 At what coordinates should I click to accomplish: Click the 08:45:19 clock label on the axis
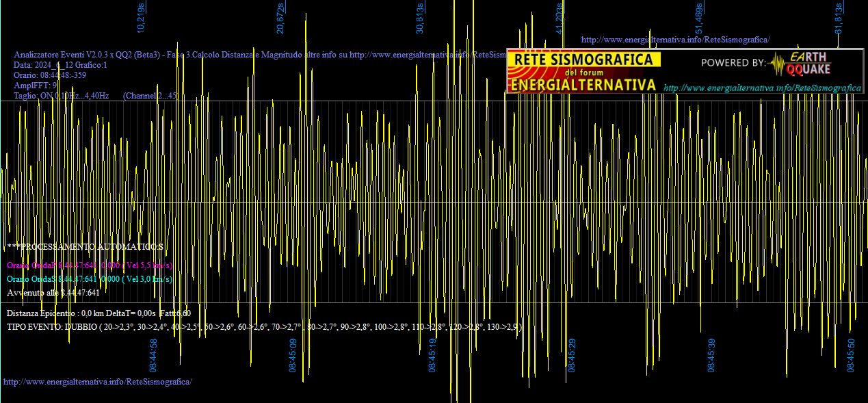(x=432, y=355)
